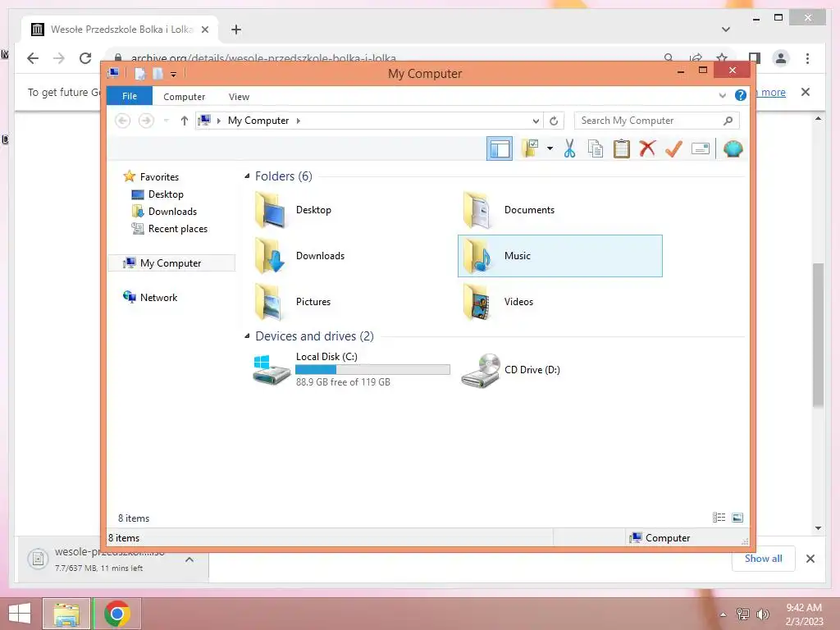
Task: Open the Computer ribbon tab
Action: click(x=184, y=97)
